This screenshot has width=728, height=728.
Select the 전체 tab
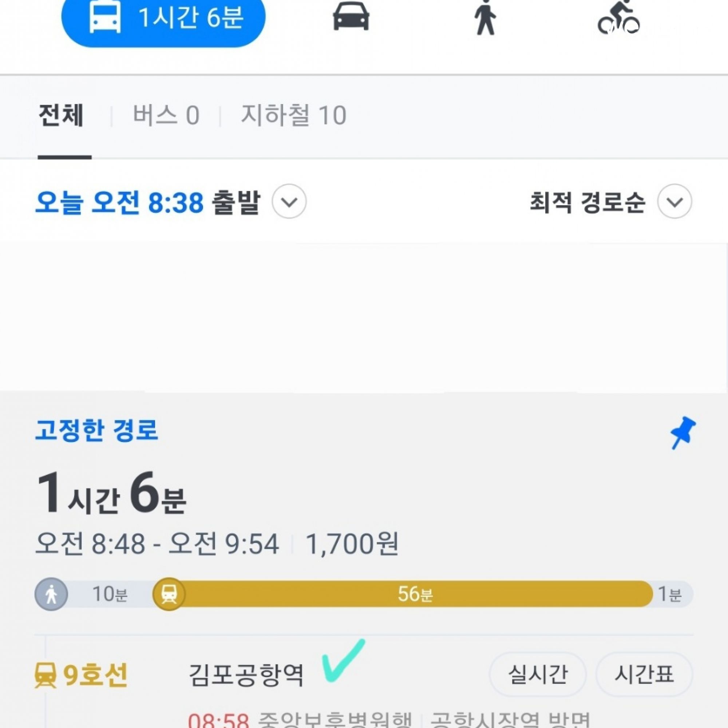coord(61,115)
